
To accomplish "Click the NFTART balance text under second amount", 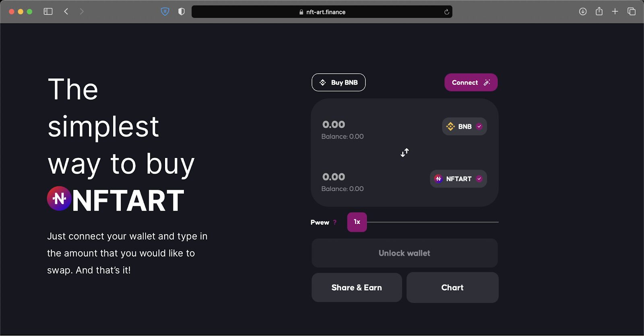I will pyautogui.click(x=343, y=189).
